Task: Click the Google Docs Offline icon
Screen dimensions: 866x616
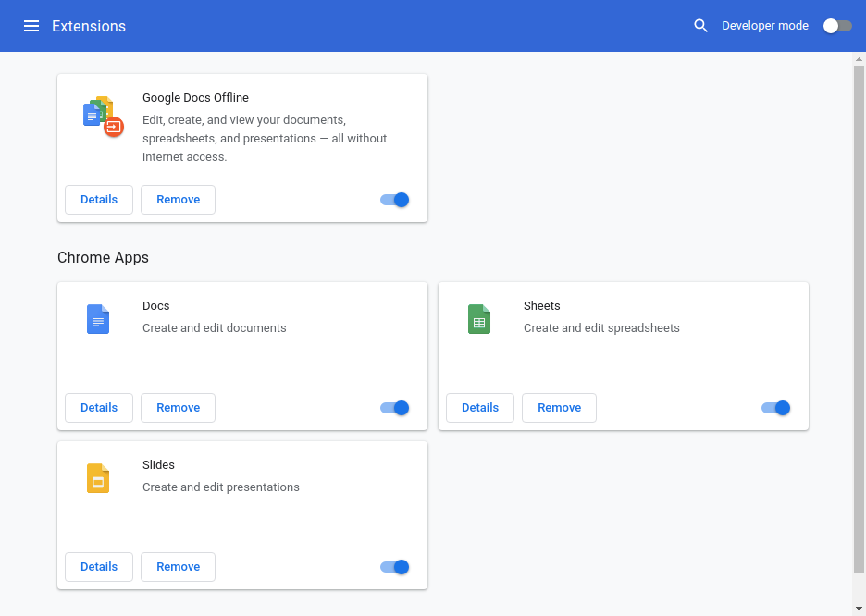Action: point(104,117)
